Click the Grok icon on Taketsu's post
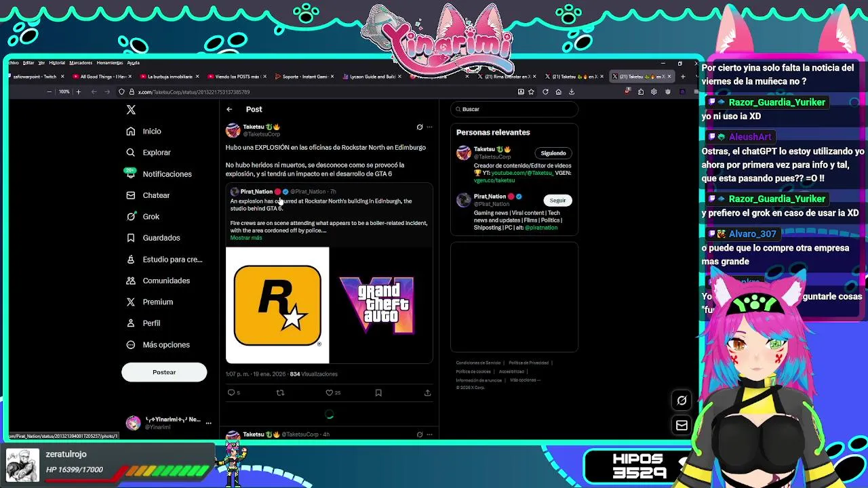This screenshot has width=868, height=488. [419, 127]
